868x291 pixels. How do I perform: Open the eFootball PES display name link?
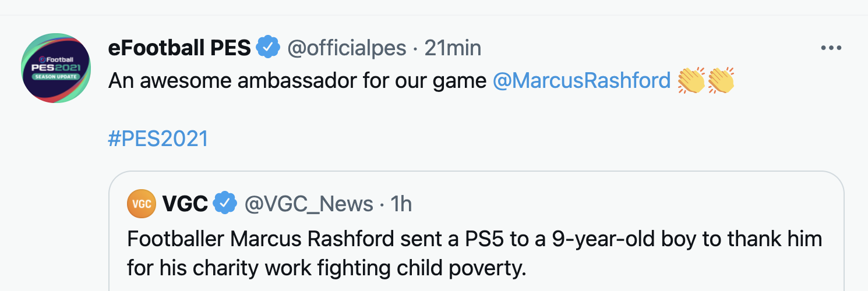pyautogui.click(x=179, y=48)
